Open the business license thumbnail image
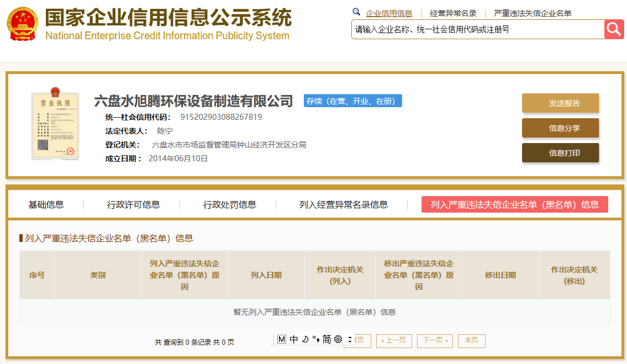 click(x=55, y=123)
